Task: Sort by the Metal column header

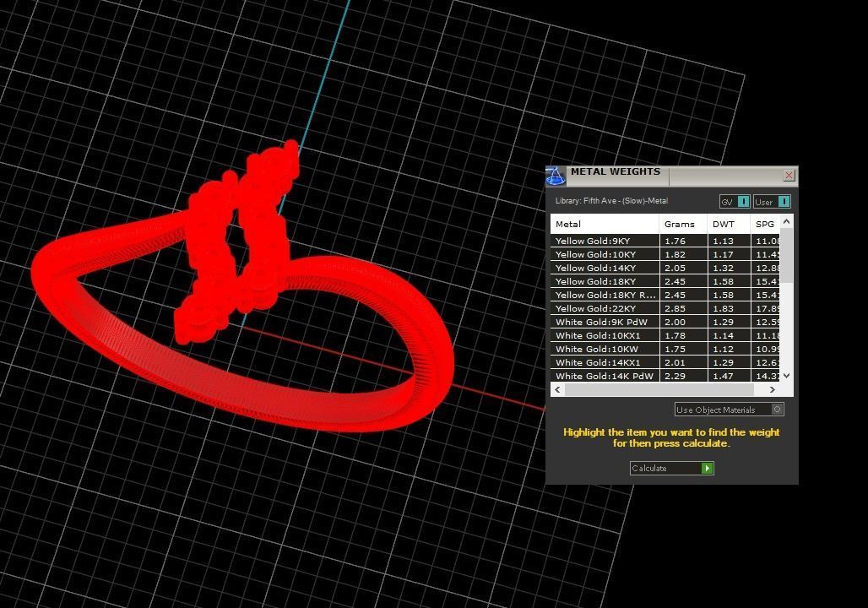Action: tap(605, 225)
